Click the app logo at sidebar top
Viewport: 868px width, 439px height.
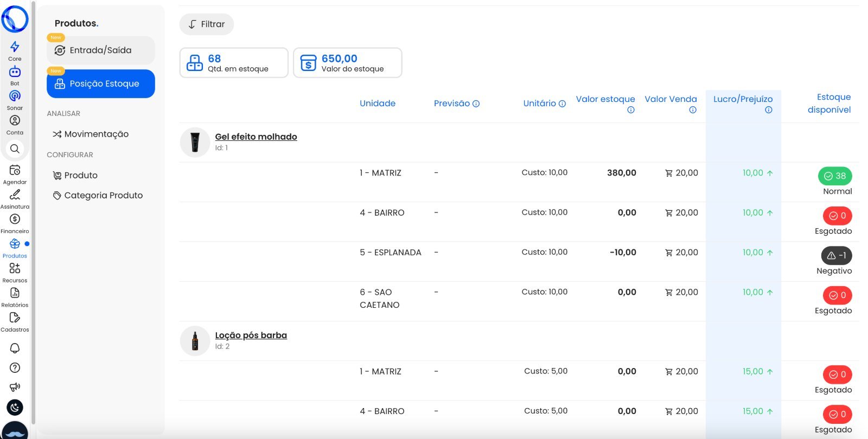pyautogui.click(x=15, y=19)
